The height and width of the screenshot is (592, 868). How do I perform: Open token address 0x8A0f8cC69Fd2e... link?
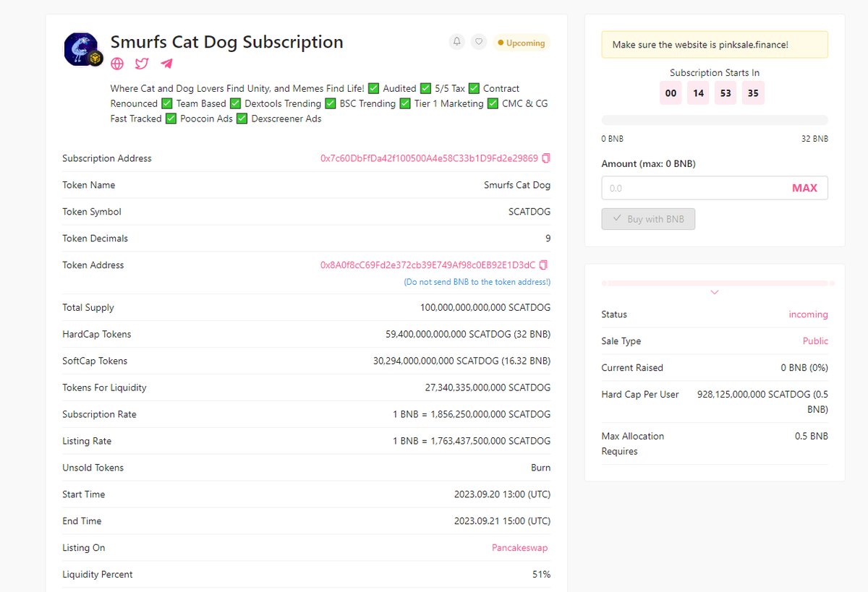coord(428,265)
